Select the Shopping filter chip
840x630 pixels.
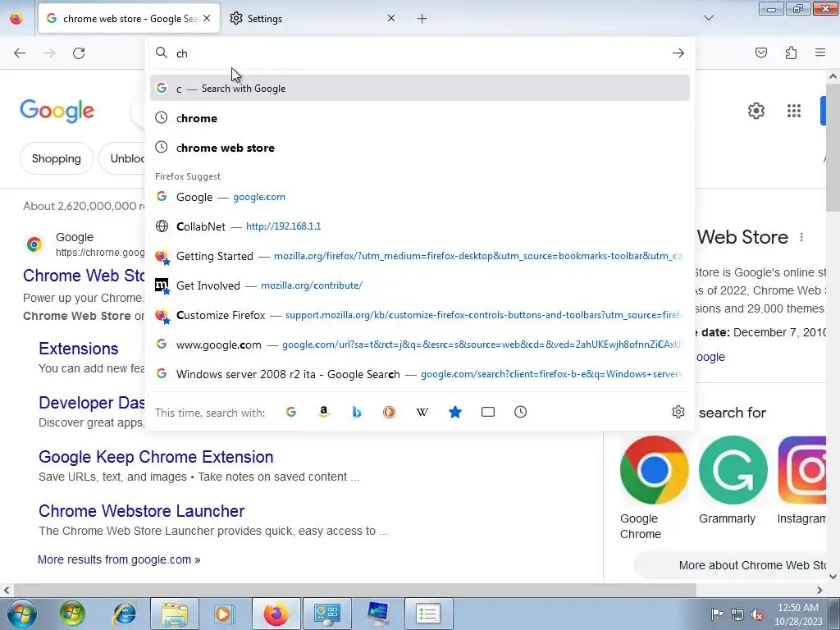tap(57, 158)
